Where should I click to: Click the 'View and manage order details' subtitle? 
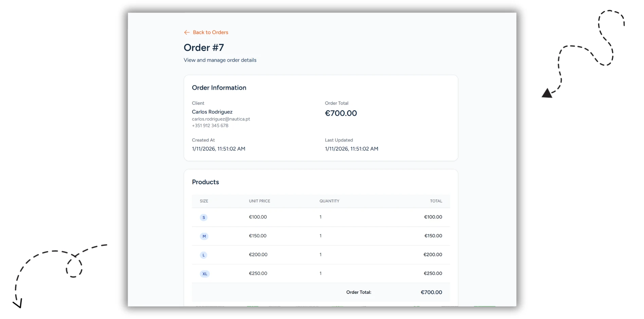(220, 60)
